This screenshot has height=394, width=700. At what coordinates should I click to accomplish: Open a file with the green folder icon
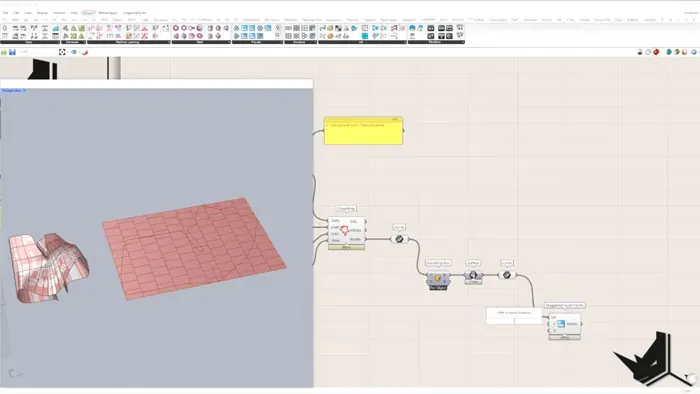coord(4,52)
